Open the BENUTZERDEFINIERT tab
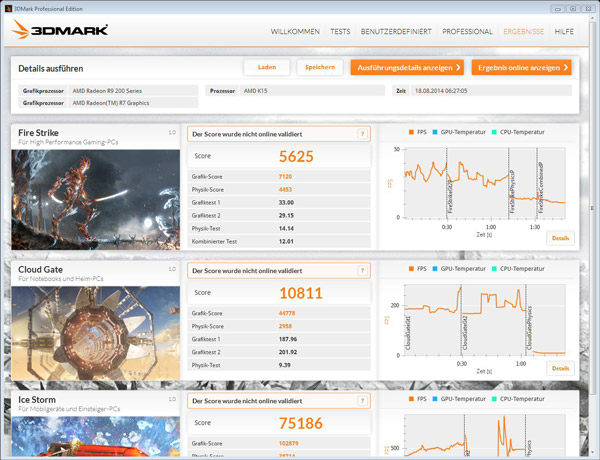This screenshot has width=600, height=460. click(396, 32)
